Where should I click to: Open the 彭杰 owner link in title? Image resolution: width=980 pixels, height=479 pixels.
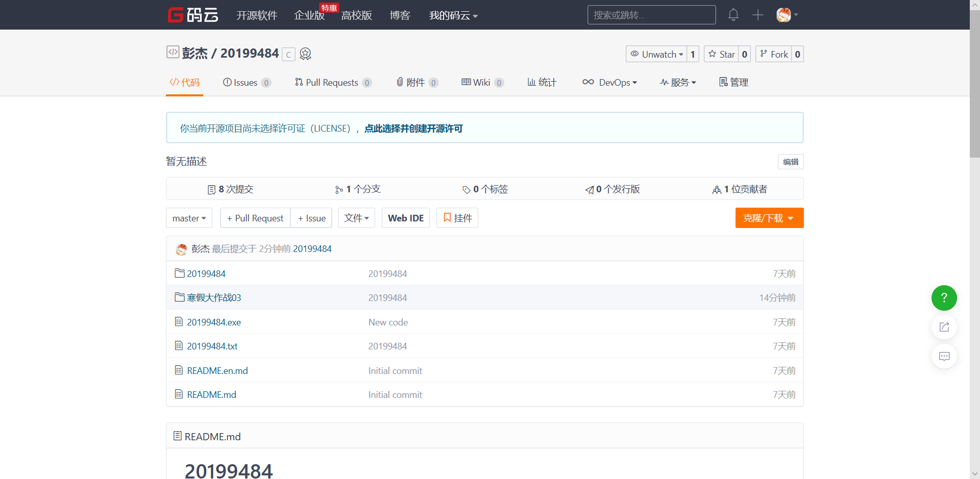(194, 53)
